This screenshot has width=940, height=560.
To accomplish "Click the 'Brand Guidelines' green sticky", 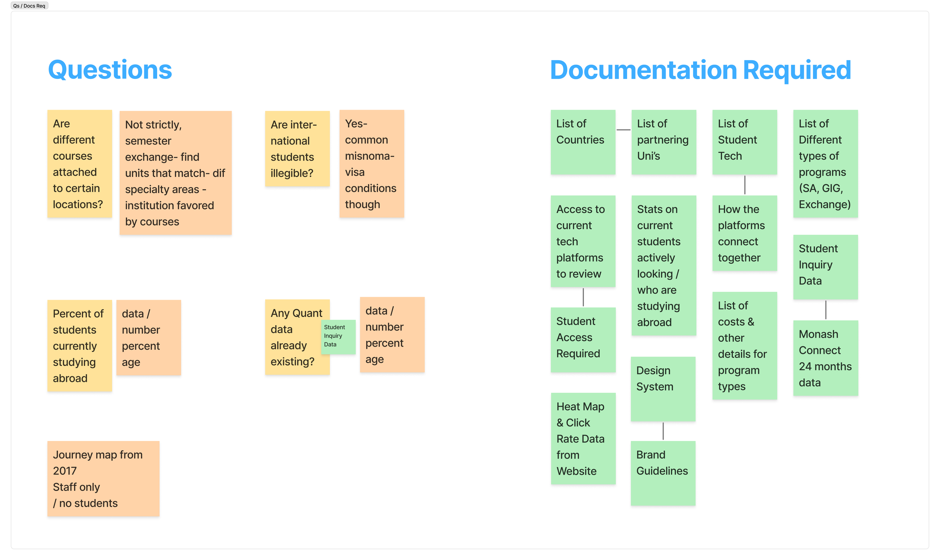I will [x=663, y=473].
